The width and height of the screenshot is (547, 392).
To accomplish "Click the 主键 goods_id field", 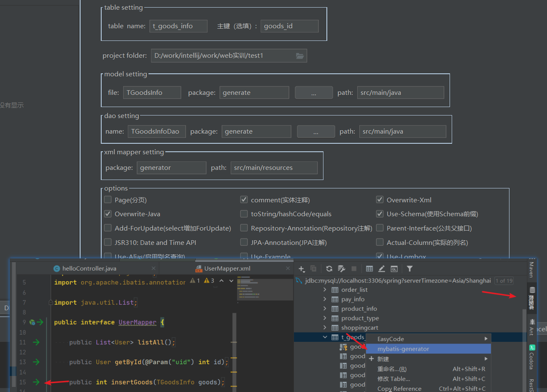I will point(290,26).
